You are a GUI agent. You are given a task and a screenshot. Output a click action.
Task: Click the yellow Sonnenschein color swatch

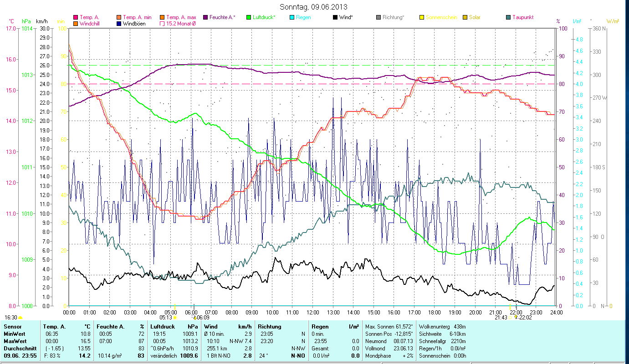(421, 18)
